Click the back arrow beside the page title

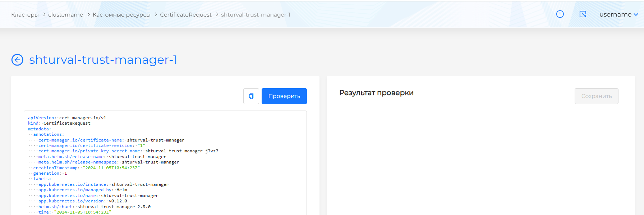17,60
